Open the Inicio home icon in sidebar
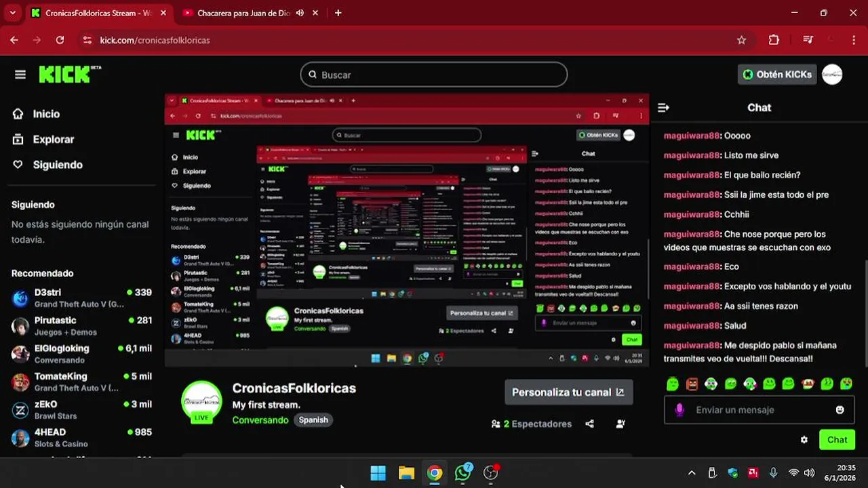 (x=18, y=114)
